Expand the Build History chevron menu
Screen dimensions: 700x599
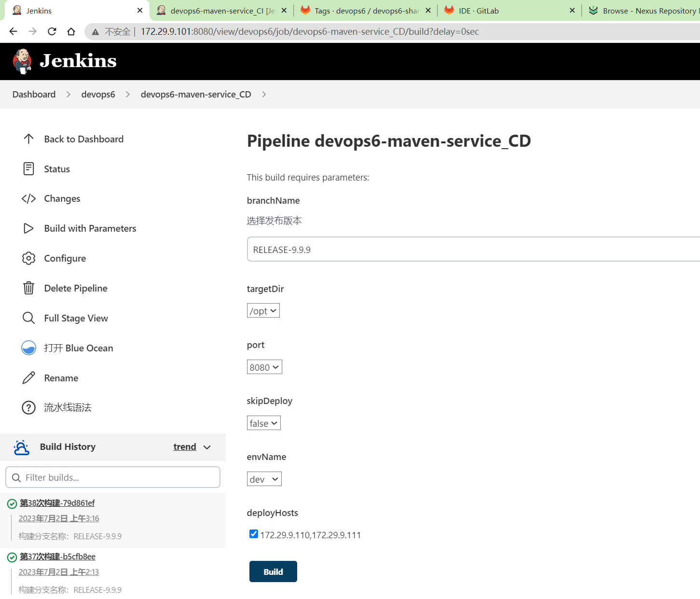pos(207,447)
